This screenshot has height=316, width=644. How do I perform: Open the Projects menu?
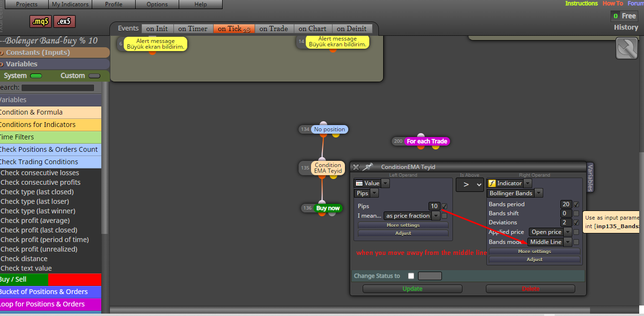[27, 4]
